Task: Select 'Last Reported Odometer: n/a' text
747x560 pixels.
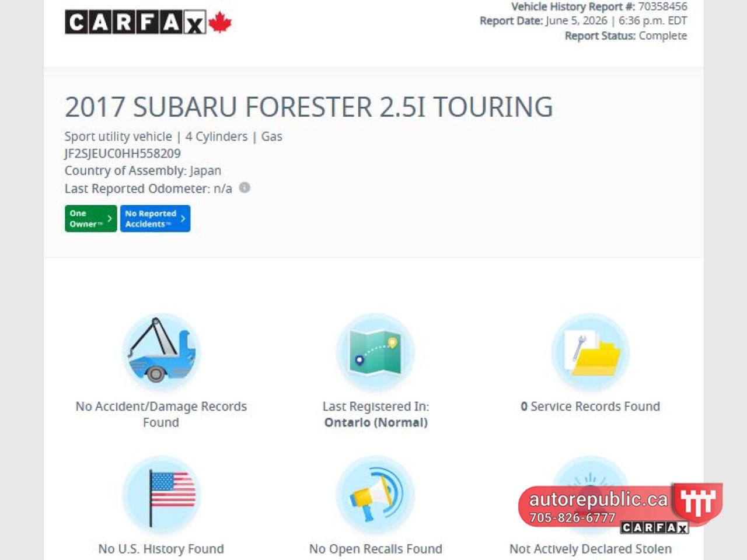Action: 148,188
